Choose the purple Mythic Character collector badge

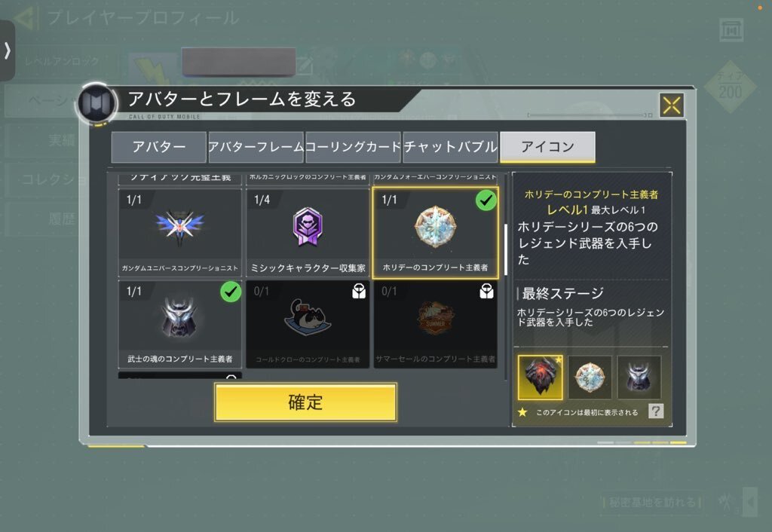(308, 232)
